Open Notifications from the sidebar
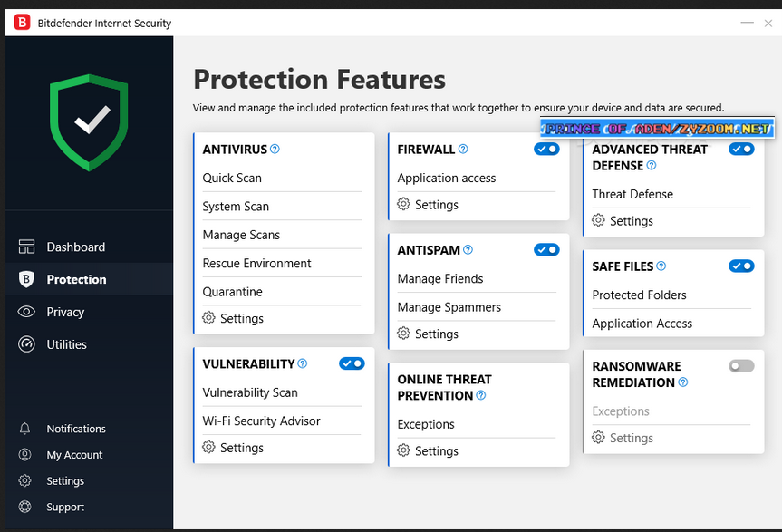The image size is (782, 532). tap(76, 429)
